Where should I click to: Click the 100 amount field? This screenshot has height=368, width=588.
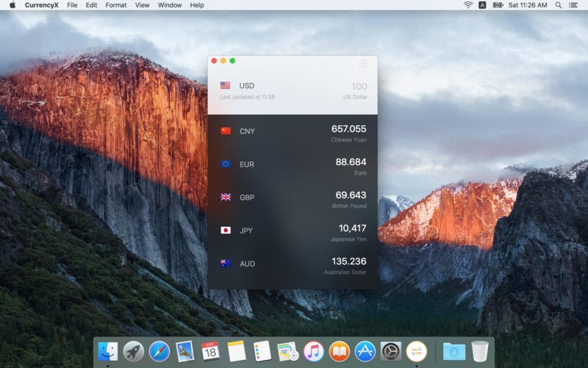359,86
